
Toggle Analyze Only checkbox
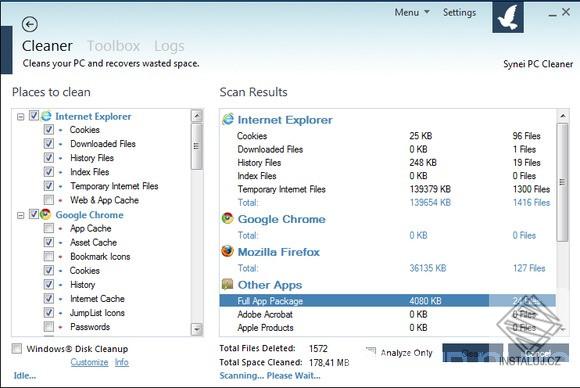pos(371,351)
